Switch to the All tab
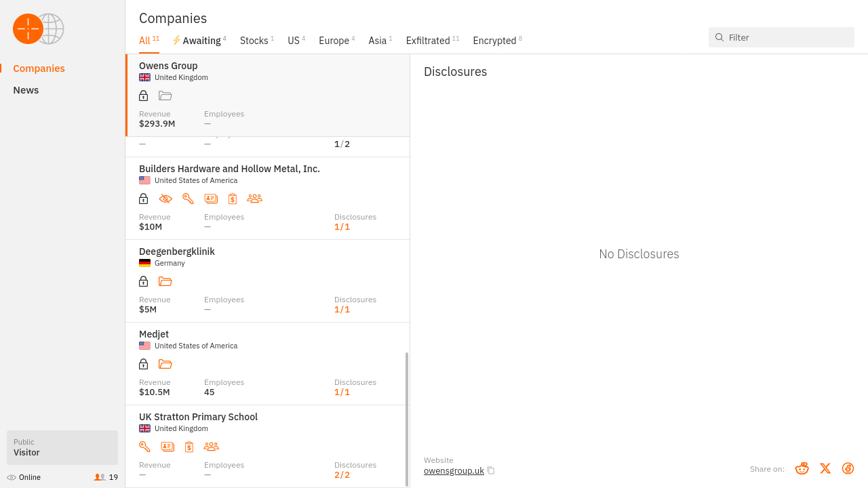Viewport: 868px width, 488px height. click(x=149, y=41)
